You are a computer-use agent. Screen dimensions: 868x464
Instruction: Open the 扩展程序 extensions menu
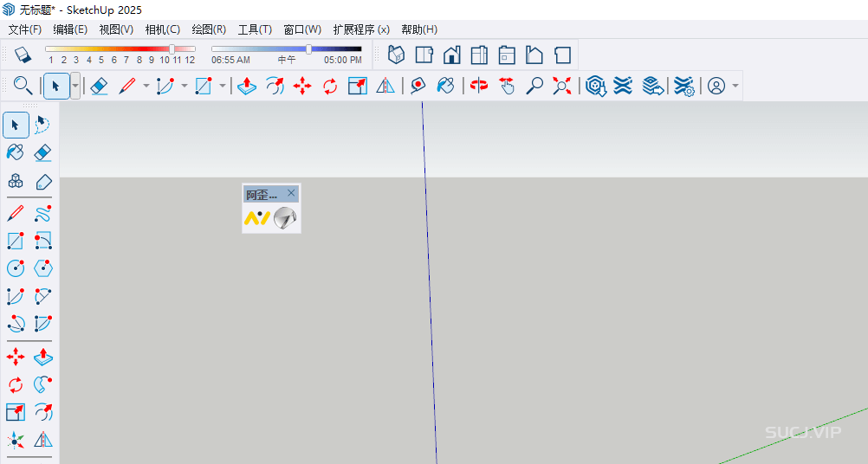[x=360, y=29]
